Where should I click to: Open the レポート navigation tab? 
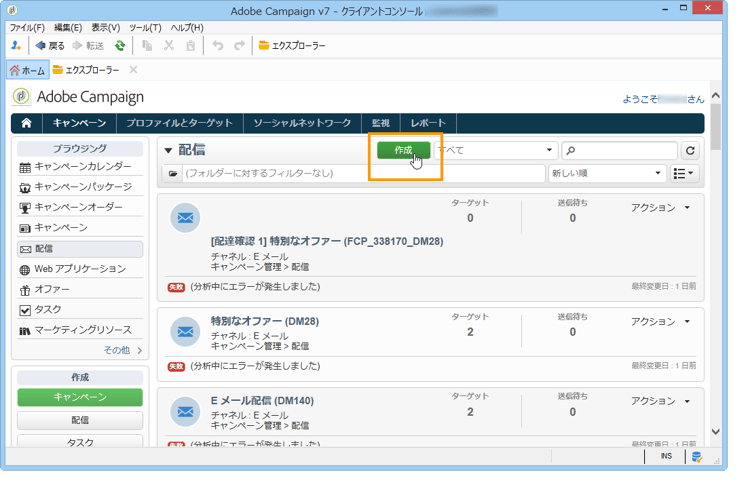pyautogui.click(x=428, y=123)
